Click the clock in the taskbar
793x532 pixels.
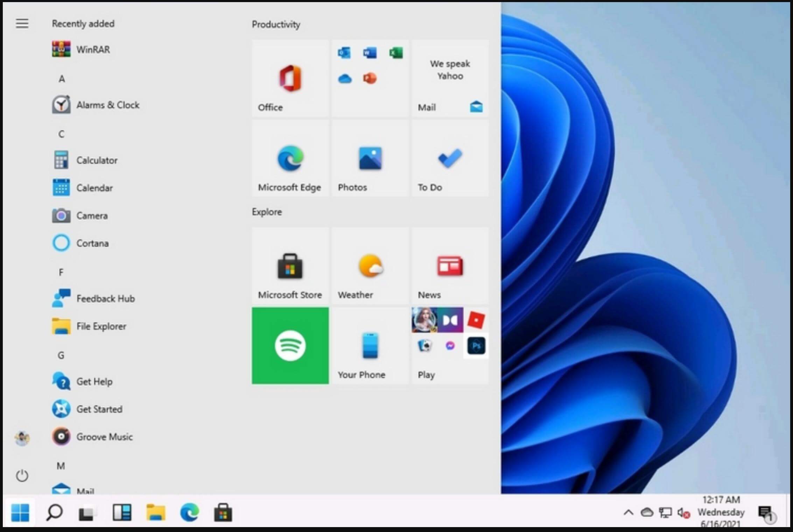(720, 512)
